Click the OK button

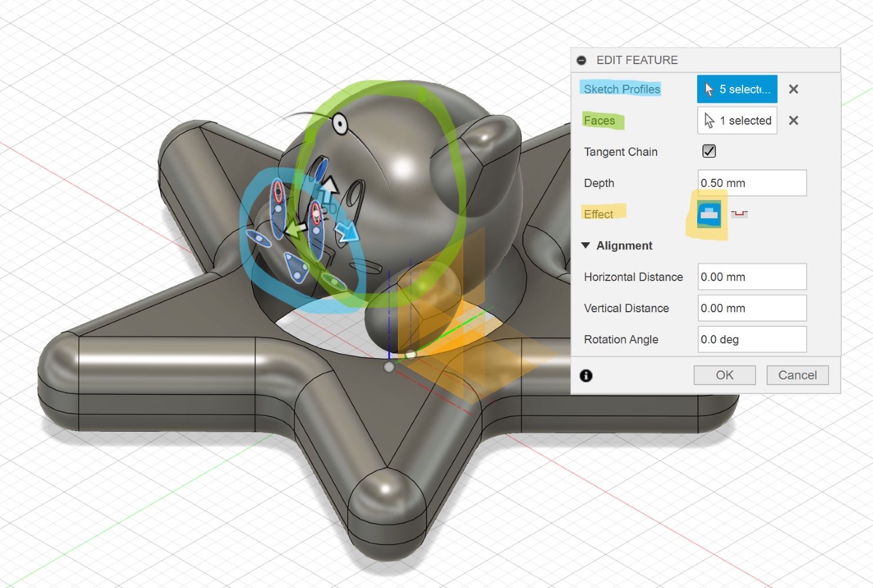click(x=725, y=375)
